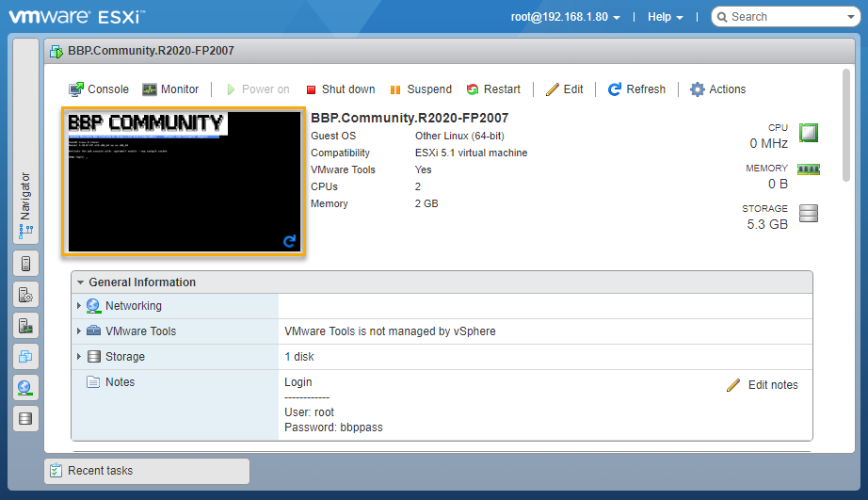868x500 pixels.
Task: Open host Monitor icon in sidebar
Action: click(x=25, y=326)
